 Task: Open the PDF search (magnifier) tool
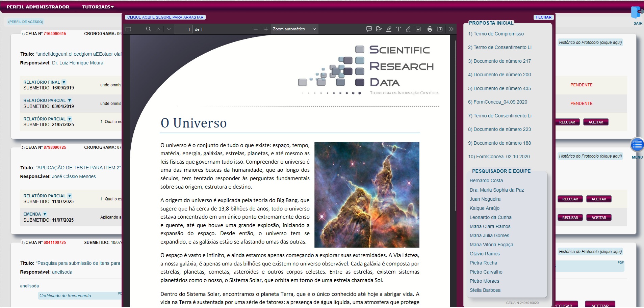pyautogui.click(x=148, y=29)
